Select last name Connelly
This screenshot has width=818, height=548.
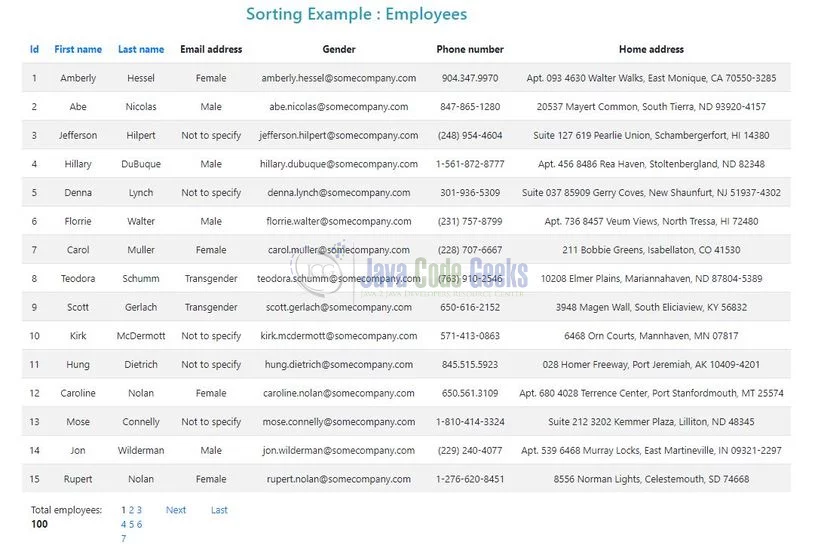tap(141, 422)
